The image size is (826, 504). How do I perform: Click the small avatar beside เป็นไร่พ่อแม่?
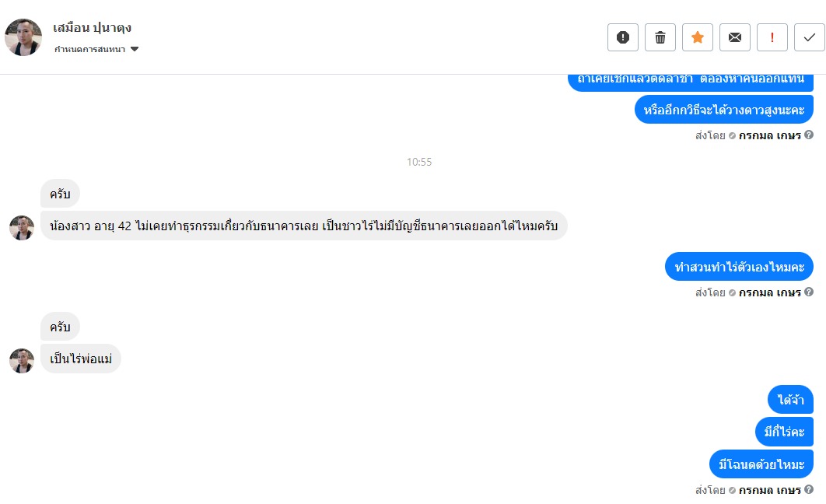tap(22, 360)
